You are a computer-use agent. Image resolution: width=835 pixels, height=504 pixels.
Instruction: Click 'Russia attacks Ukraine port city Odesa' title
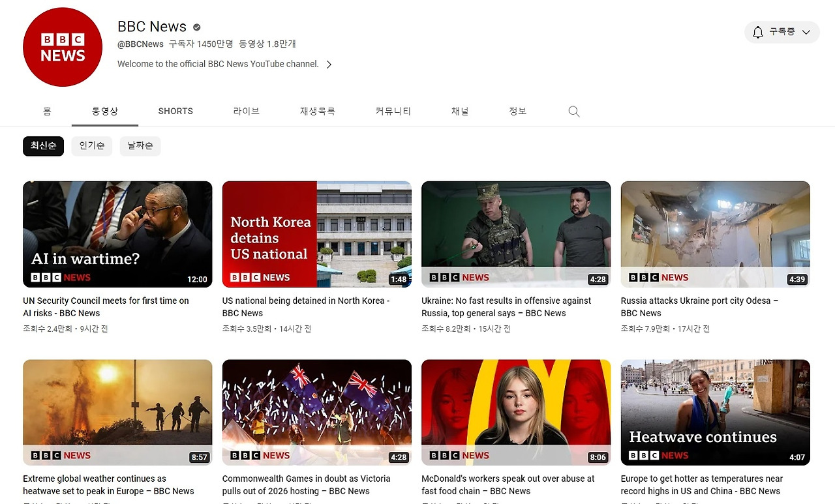[x=699, y=307]
